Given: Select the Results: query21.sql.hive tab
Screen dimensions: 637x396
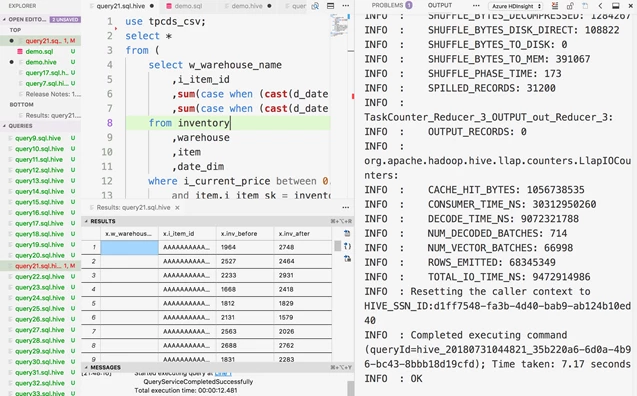Looking at the screenshot, I should 133,208.
